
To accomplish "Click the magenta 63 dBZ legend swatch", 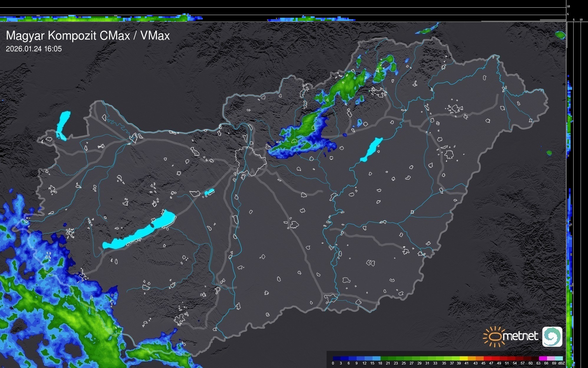I will pos(542,358).
